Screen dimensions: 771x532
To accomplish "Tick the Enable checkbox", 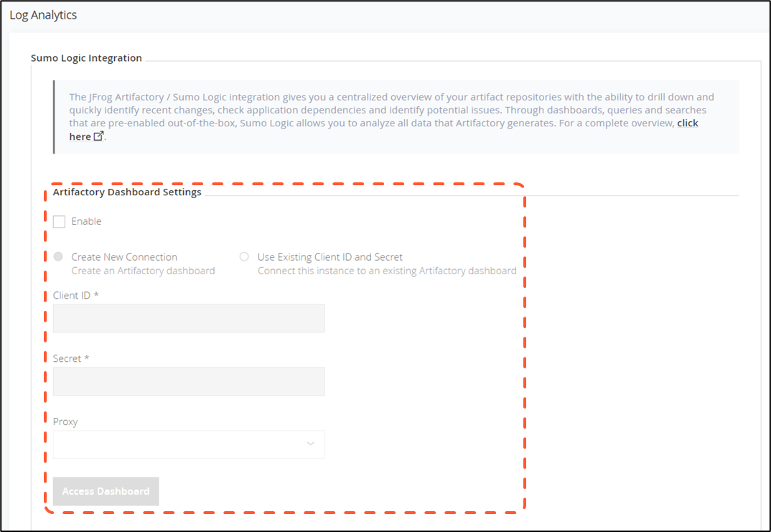I will coord(59,222).
